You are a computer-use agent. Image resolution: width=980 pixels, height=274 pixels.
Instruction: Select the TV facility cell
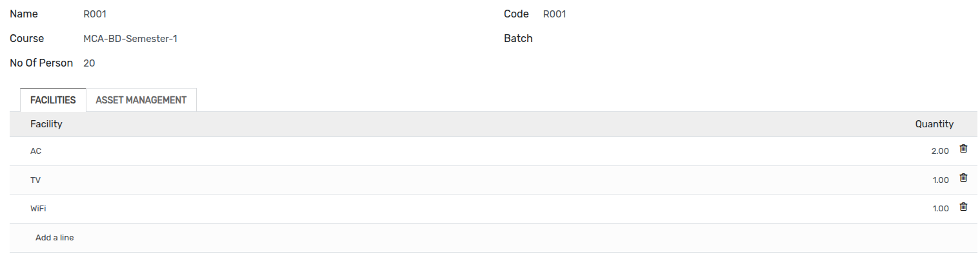35,180
